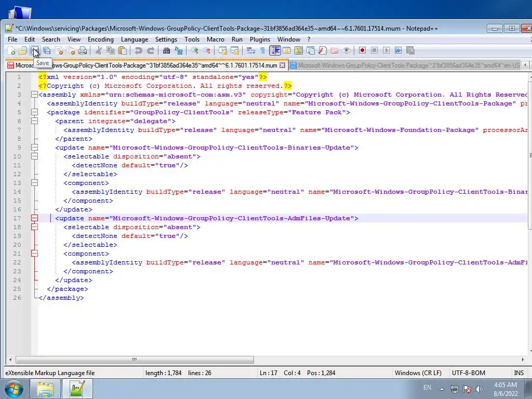Click the Copy toolbar icon
The image size is (532, 399).
(111, 50)
